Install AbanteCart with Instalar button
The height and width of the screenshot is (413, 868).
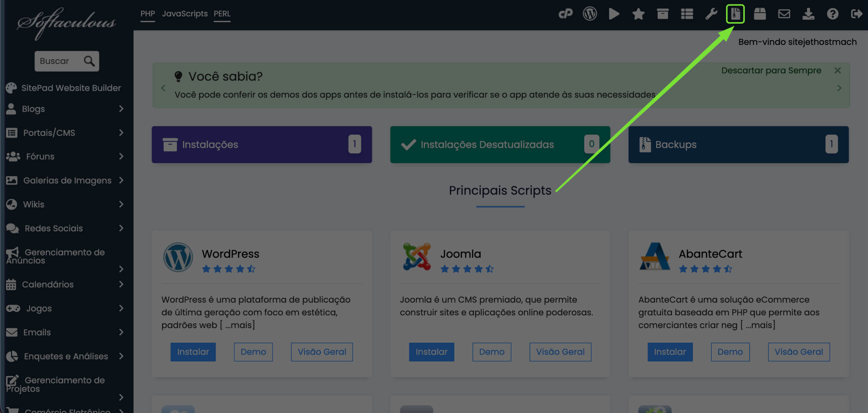coord(670,352)
